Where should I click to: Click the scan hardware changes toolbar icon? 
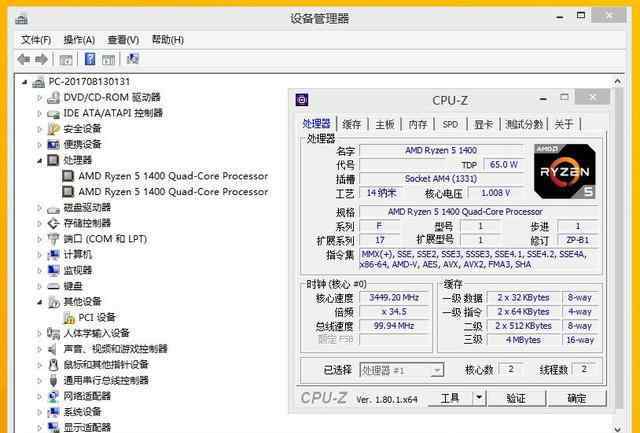133,59
